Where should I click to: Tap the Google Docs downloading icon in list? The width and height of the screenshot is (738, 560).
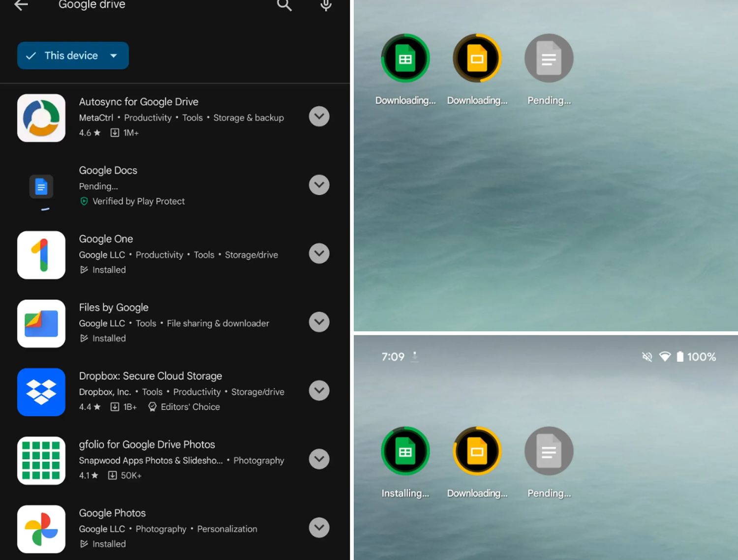coord(41,187)
